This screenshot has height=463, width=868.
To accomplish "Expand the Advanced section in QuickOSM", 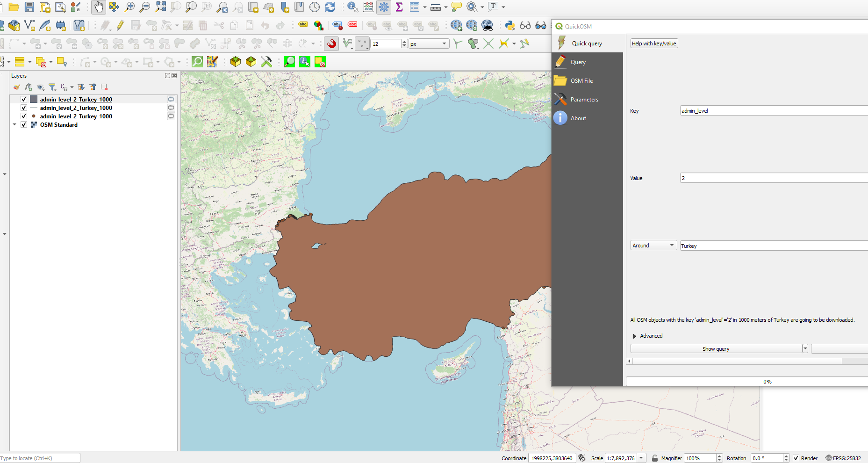I will pos(634,336).
